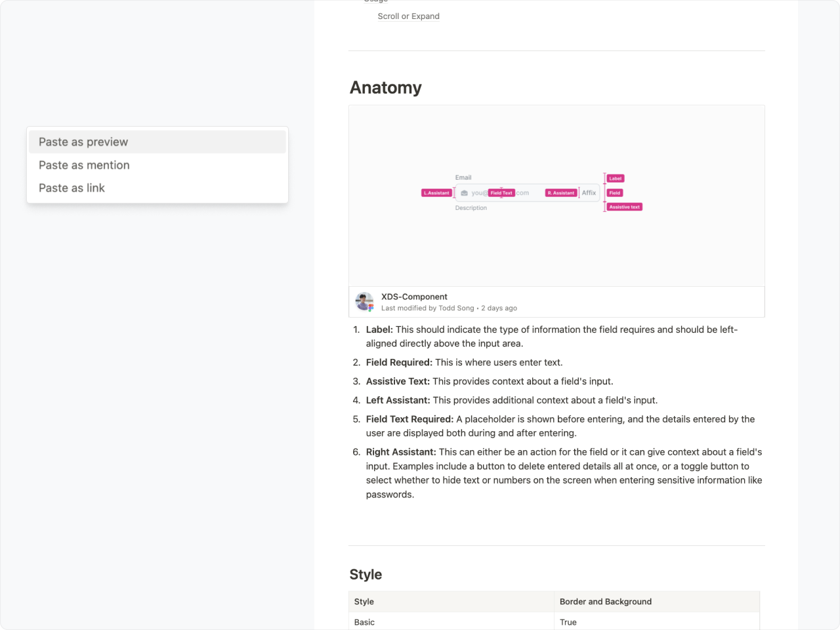Click the Todd Song avatar with Figma badge
Image resolution: width=840 pixels, height=630 pixels.
click(364, 302)
